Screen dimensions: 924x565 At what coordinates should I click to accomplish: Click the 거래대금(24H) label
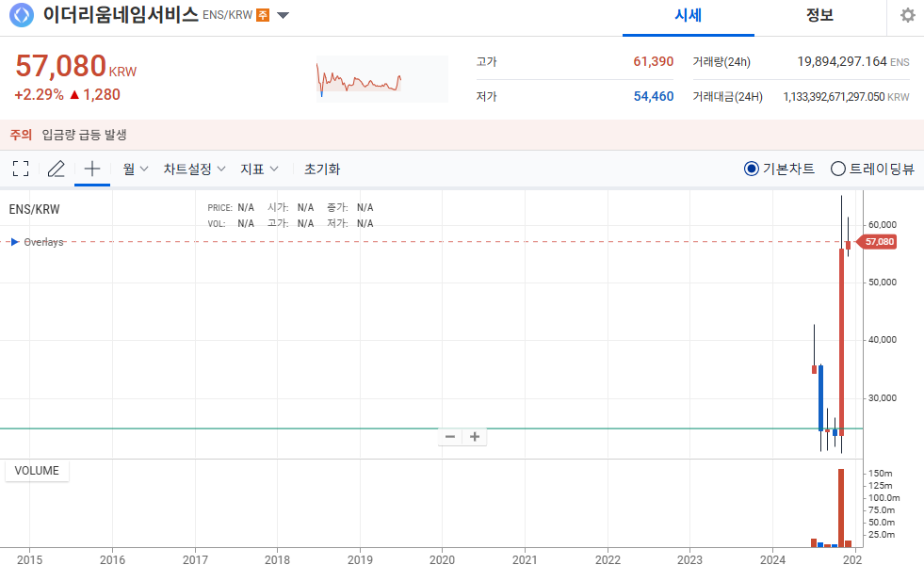(728, 97)
